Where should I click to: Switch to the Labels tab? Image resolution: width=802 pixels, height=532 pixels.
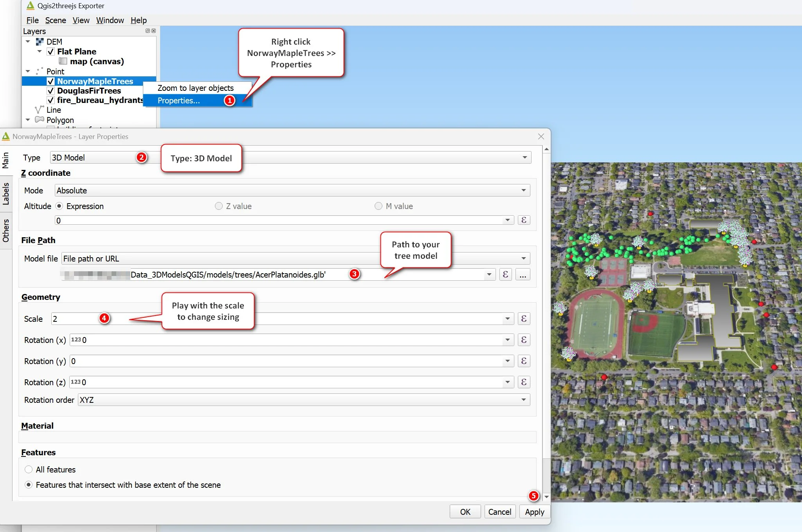[6, 194]
